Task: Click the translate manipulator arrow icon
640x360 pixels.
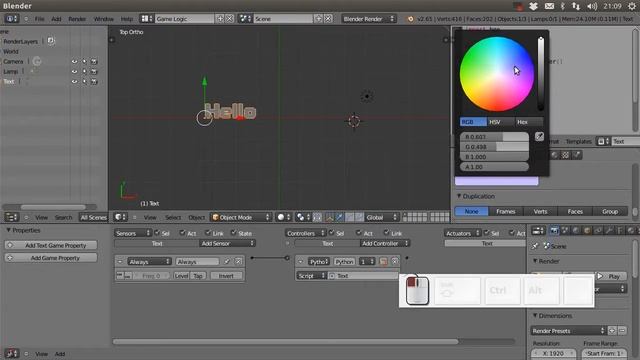Action: coord(339,217)
